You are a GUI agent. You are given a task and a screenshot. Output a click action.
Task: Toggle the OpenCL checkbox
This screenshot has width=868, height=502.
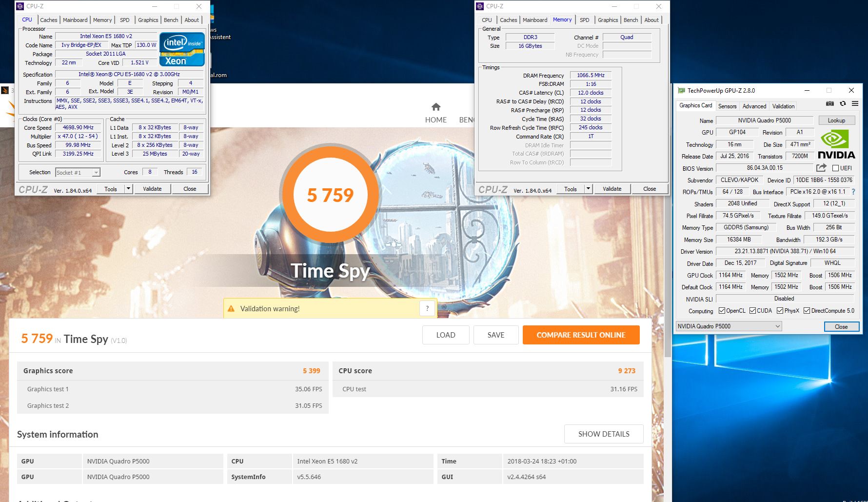tap(722, 311)
